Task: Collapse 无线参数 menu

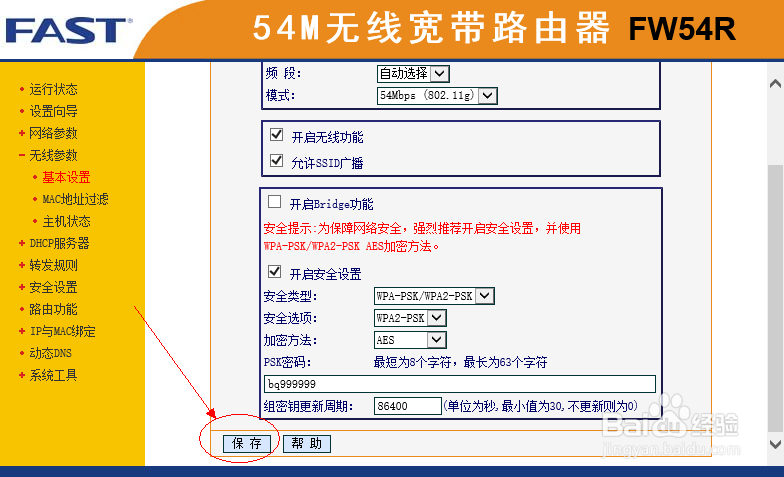Action: [54, 156]
